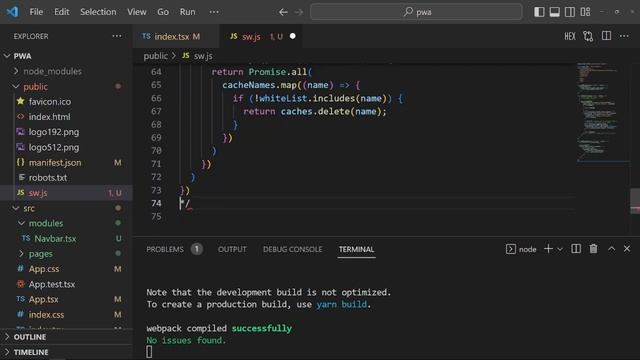This screenshot has width=640, height=360.
Task: Open the View menu
Action: tap(137, 12)
